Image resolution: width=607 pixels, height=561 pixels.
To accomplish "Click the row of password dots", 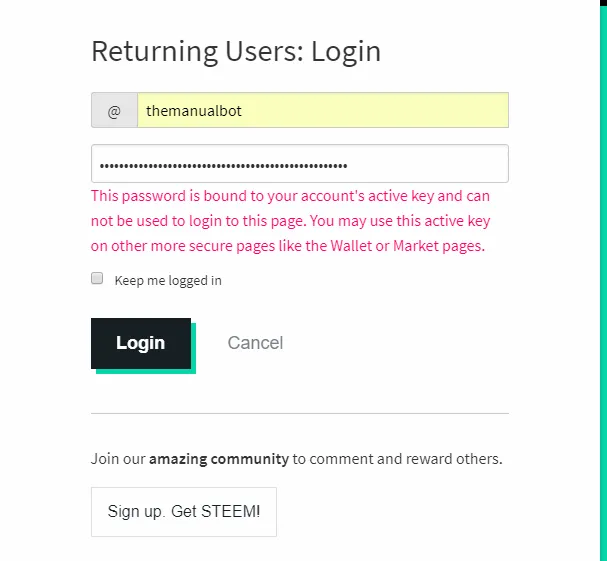I will coord(223,166).
